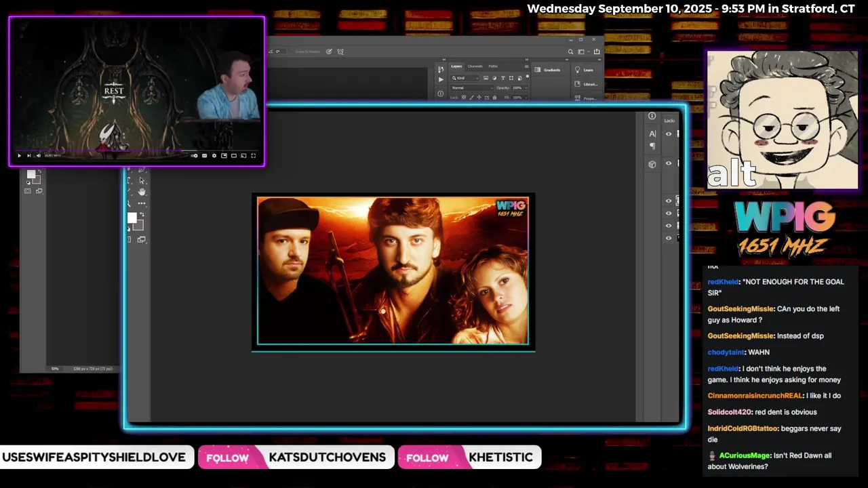Lock all padlock icon in Layers panel
Viewport: 868px width, 488px height.
click(494, 97)
